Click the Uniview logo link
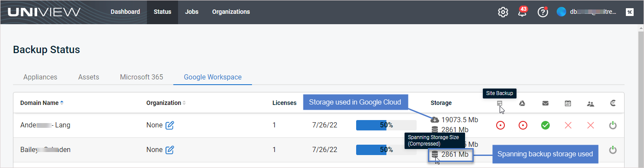The height and width of the screenshot is (168, 644). tap(44, 12)
